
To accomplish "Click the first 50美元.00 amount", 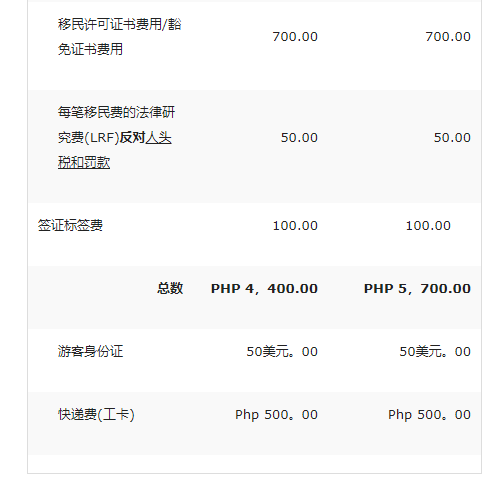I will click(282, 352).
